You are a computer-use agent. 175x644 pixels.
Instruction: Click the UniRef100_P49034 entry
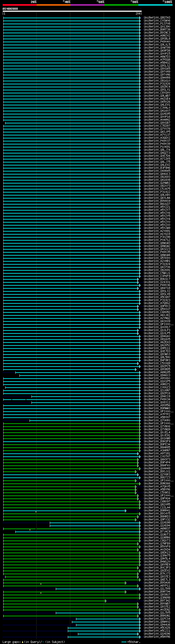coord(157,399)
